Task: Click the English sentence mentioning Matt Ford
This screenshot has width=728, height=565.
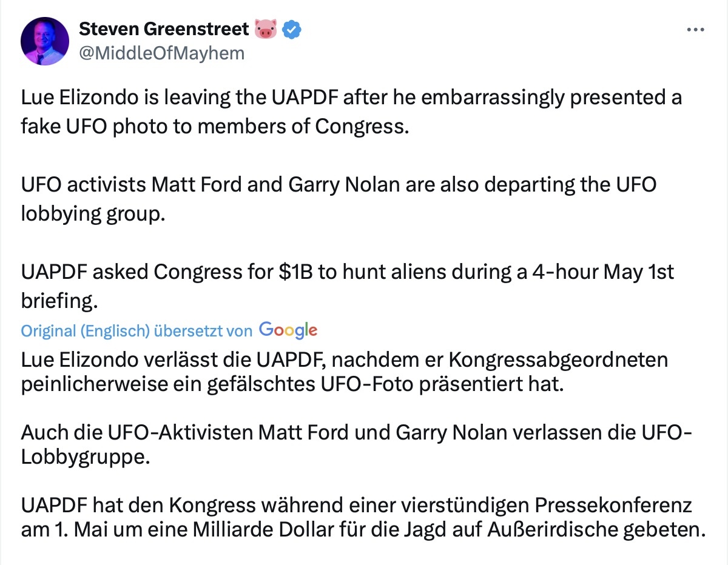Action: click(x=339, y=185)
